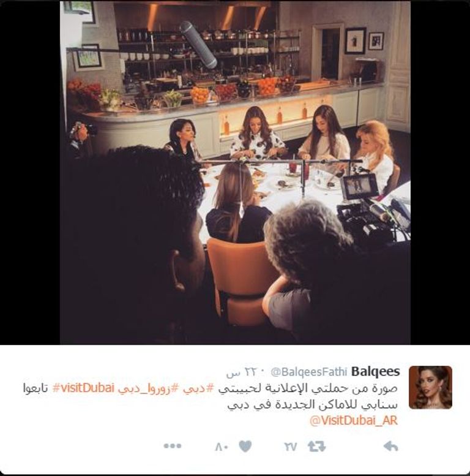Enlarge the attached dining scene photo
This screenshot has height=476, width=470.
coord(235,172)
